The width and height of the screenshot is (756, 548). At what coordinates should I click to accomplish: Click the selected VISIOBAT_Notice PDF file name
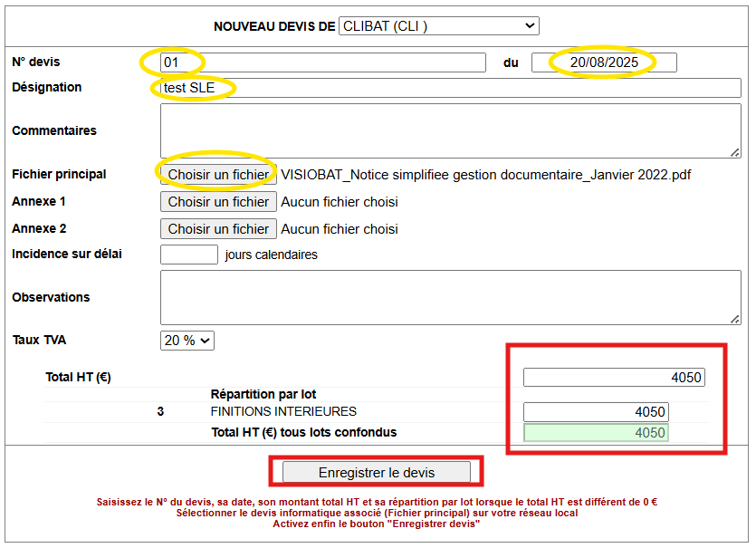pyautogui.click(x=485, y=175)
